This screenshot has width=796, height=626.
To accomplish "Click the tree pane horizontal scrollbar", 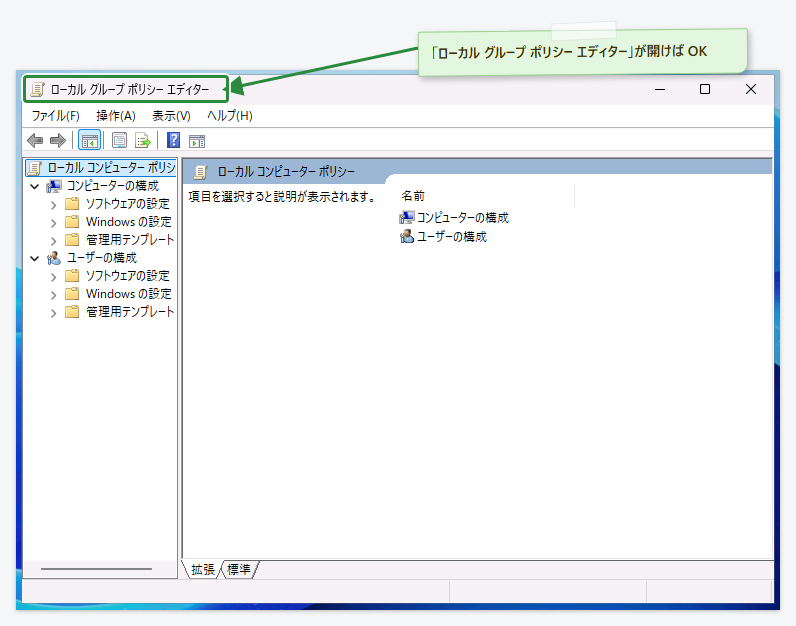I will 96,569.
